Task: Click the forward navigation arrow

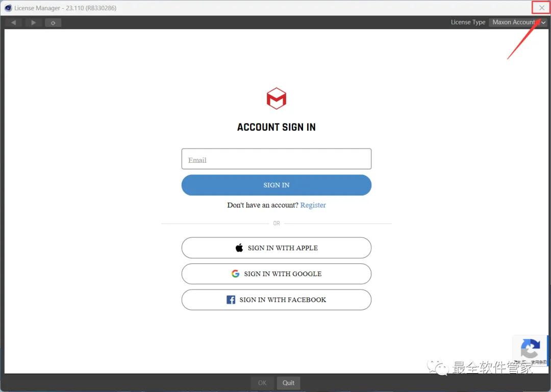Action: point(33,23)
